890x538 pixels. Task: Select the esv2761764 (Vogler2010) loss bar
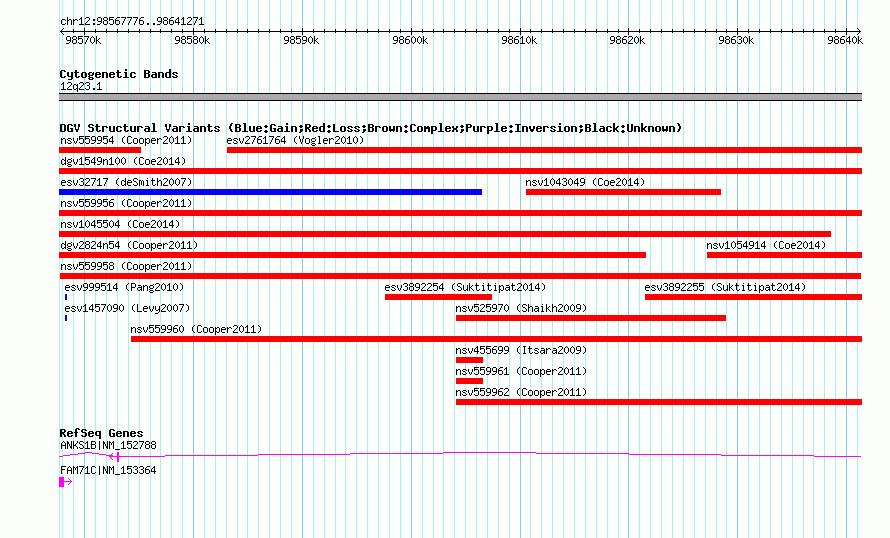point(544,150)
